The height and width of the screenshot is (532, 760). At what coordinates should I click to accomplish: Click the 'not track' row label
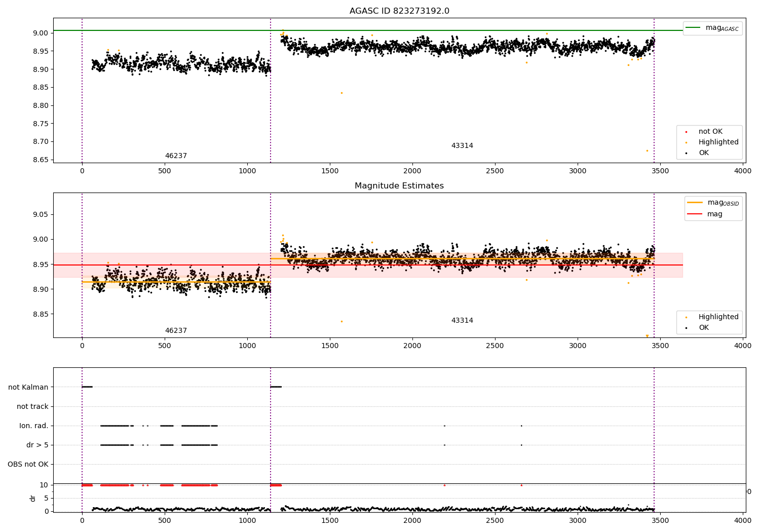click(32, 407)
